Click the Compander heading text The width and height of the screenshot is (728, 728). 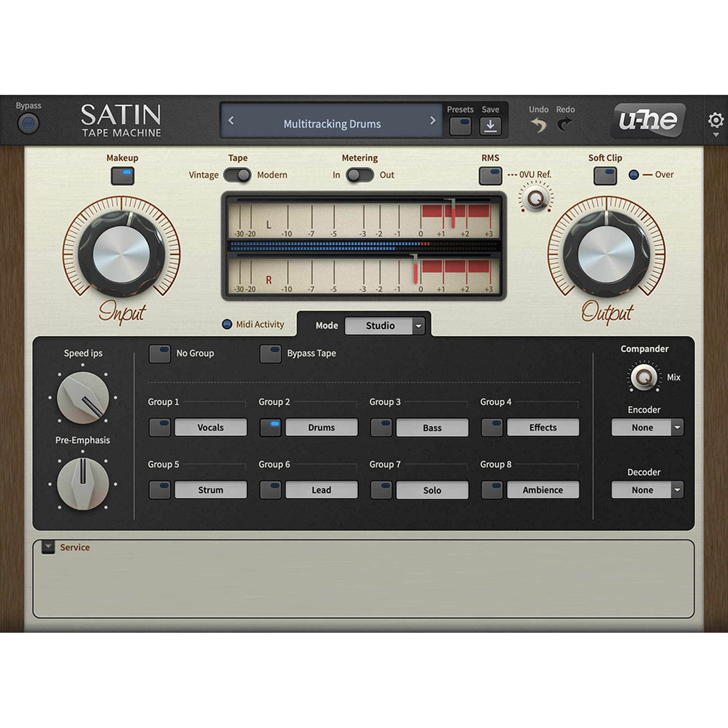(x=644, y=349)
